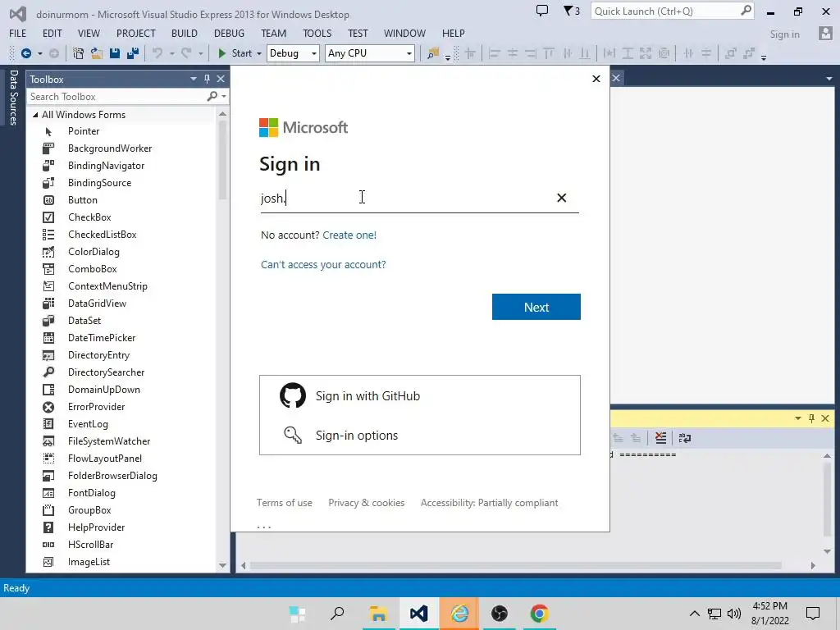The image size is (840, 630).
Task: Click the Visual Studio taskbar icon
Action: pos(418,614)
